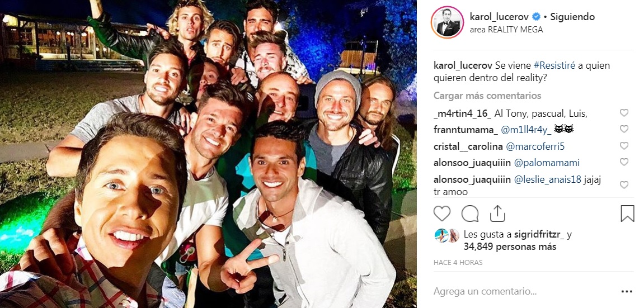Save the post with bookmark icon
644x308 pixels.
[627, 214]
